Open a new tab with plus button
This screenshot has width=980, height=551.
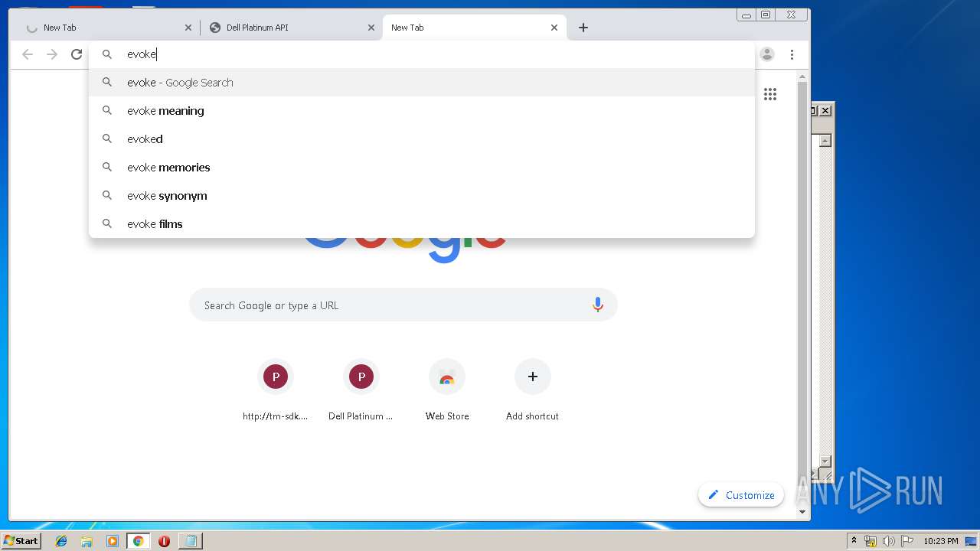[583, 28]
